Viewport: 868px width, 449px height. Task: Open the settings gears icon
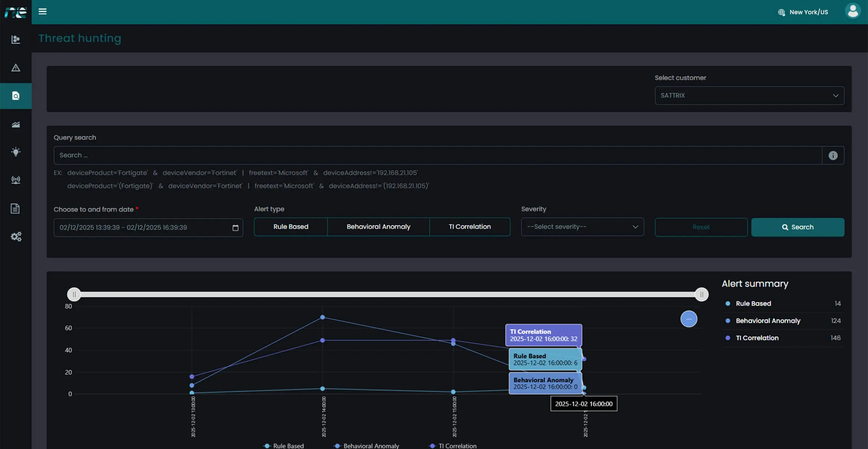16,236
